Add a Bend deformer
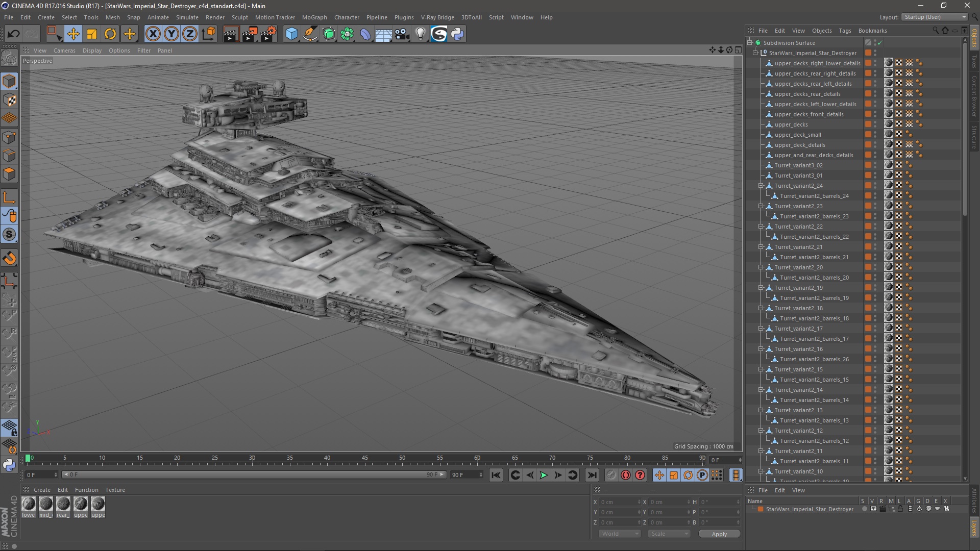 365,34
